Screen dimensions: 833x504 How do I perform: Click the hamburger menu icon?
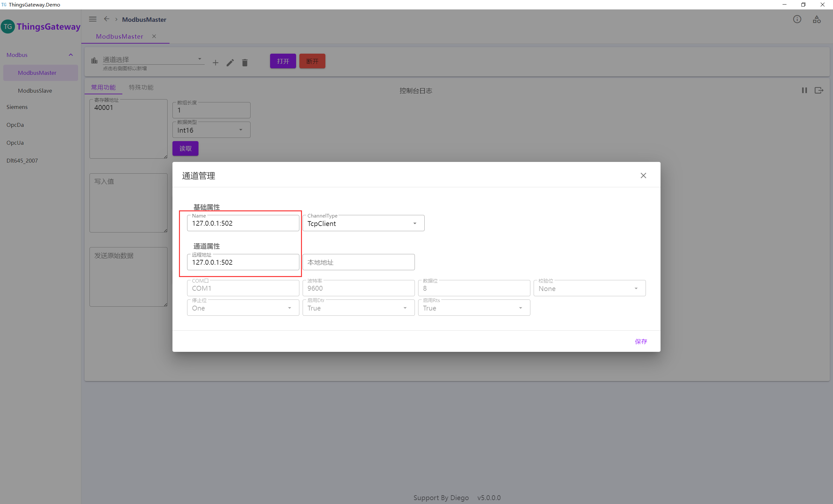click(93, 19)
